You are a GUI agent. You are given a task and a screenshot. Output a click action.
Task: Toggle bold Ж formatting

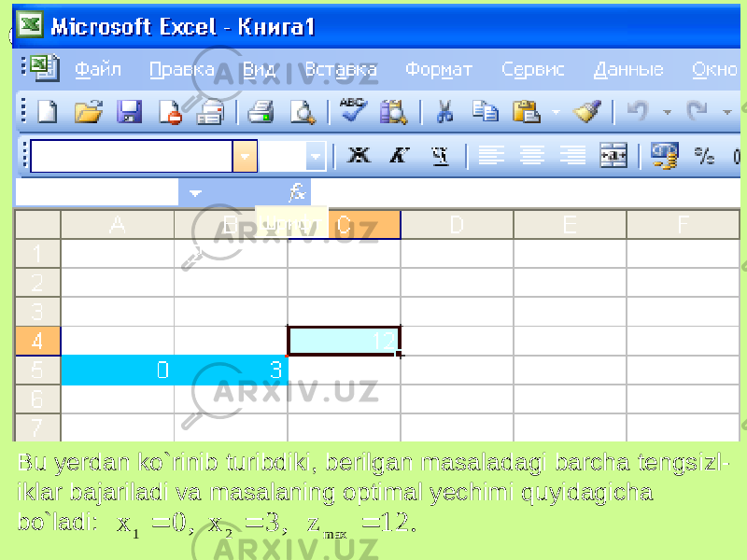359,155
